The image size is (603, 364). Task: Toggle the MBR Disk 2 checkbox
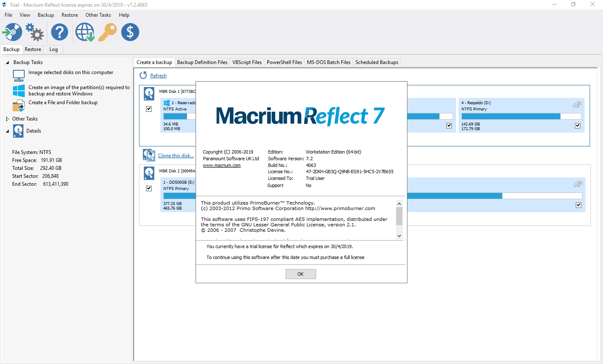click(x=149, y=188)
